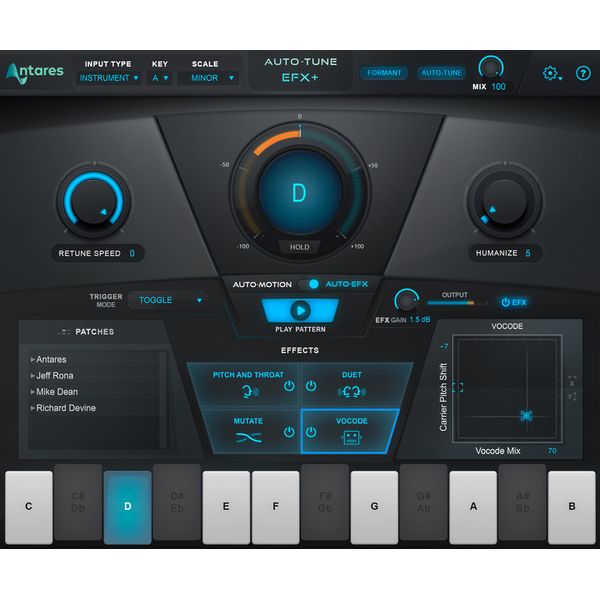The image size is (600, 600).
Task: Open the Input Type Instrument dropdown
Action: [x=109, y=78]
